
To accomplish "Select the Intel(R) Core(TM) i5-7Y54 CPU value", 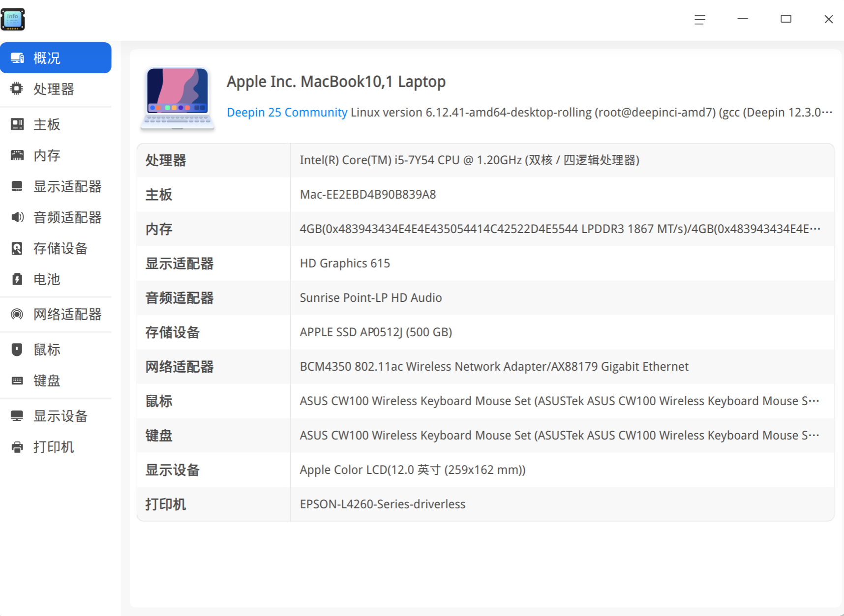I will coord(469,160).
